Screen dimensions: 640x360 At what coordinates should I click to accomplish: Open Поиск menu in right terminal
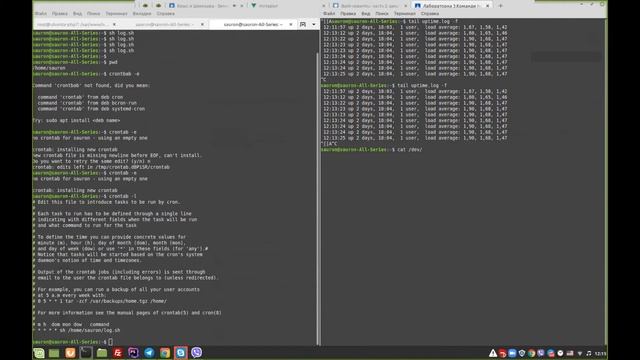(x=382, y=13)
